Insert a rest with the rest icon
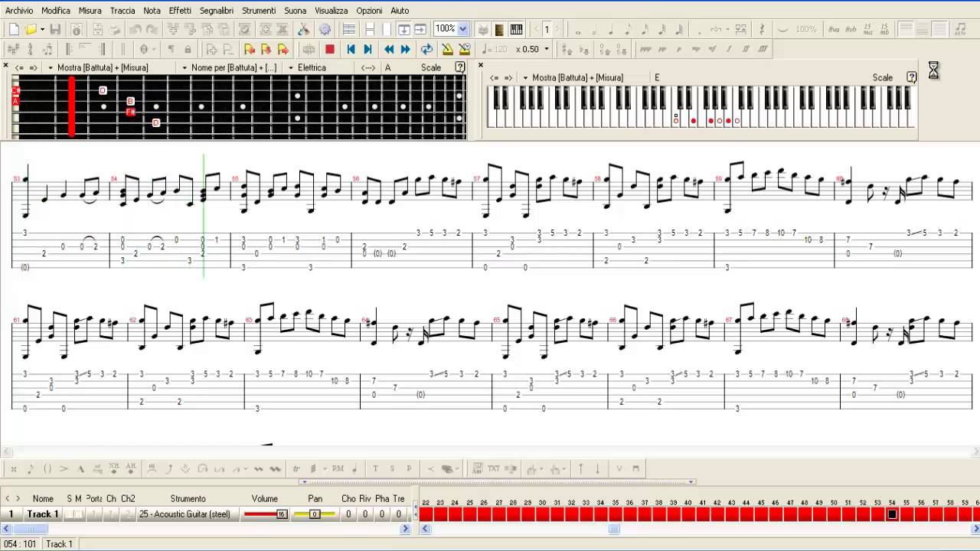 [762, 30]
